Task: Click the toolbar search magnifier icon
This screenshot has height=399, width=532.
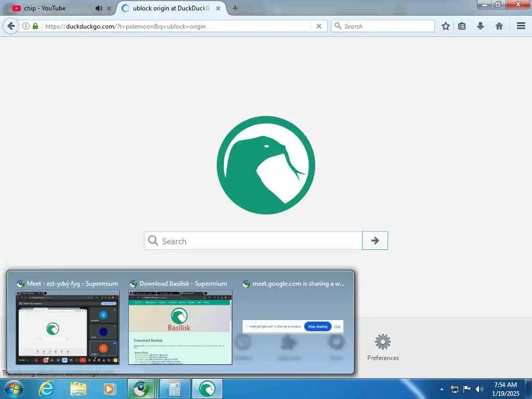Action: 338,26
